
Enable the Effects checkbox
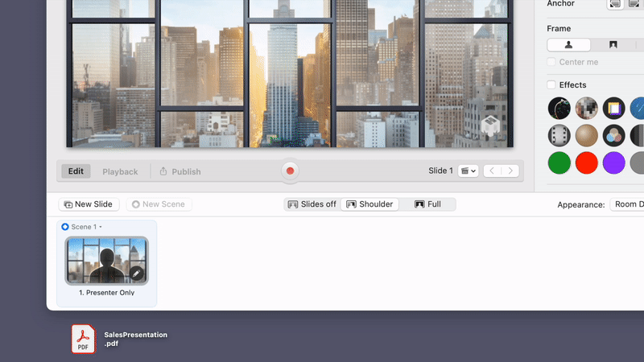tap(551, 85)
